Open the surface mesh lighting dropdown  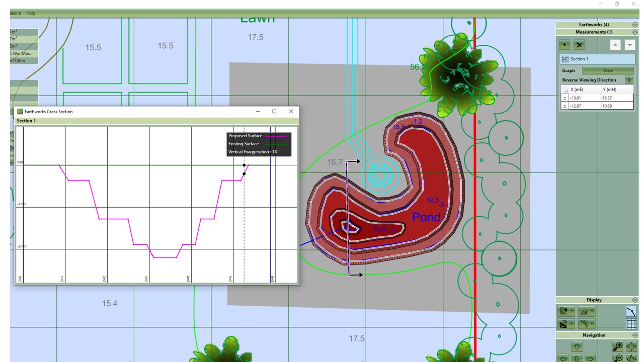click(566, 324)
